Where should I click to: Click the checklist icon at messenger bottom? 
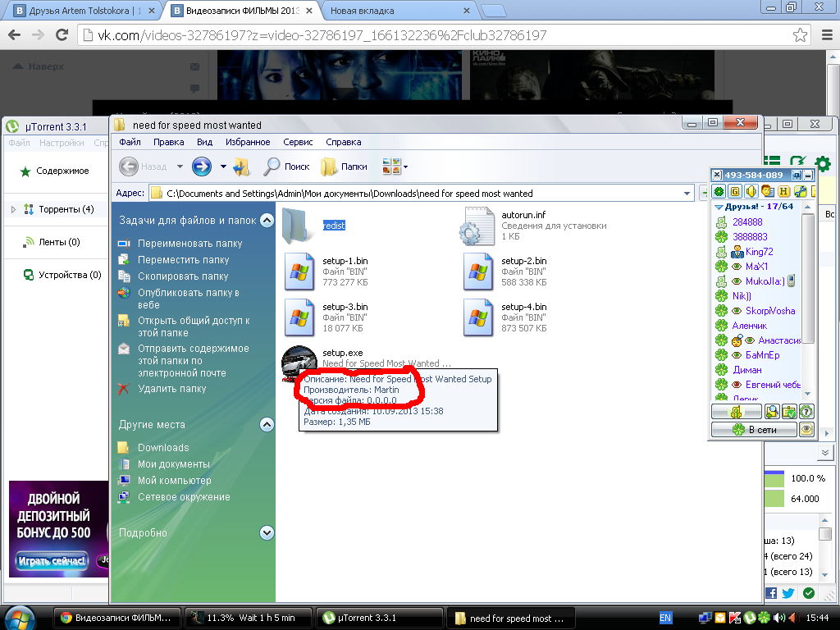point(789,412)
